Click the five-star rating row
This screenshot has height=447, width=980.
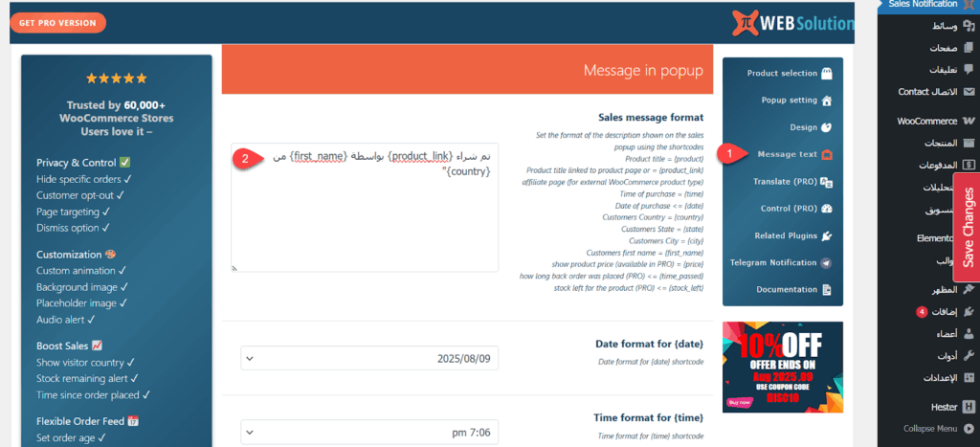pyautogui.click(x=116, y=78)
